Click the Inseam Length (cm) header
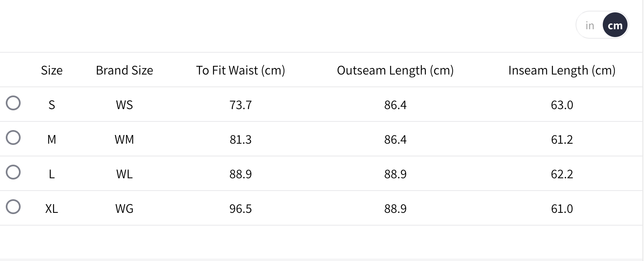Viewport: 644px width, 261px height. point(562,70)
